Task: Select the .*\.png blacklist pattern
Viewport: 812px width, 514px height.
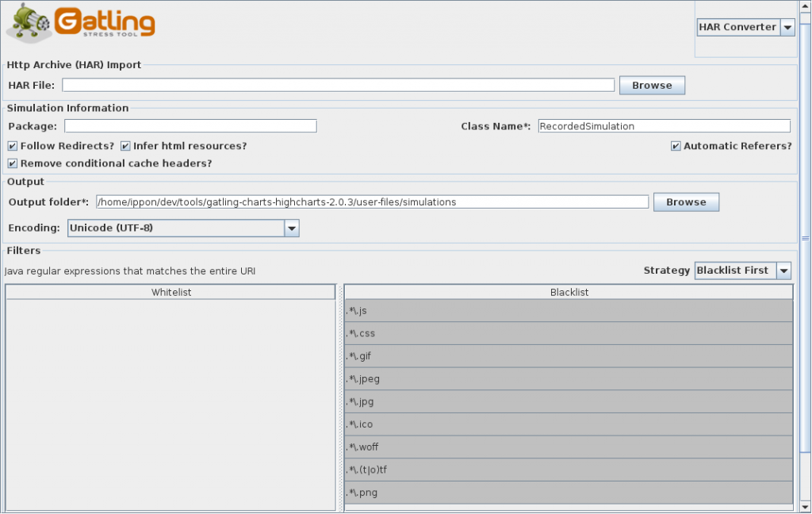Action: coord(569,493)
